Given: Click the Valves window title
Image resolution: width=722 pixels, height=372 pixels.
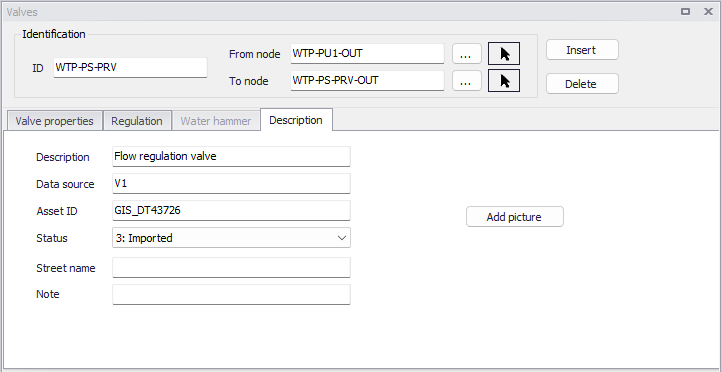Looking at the screenshot, I should (x=22, y=12).
